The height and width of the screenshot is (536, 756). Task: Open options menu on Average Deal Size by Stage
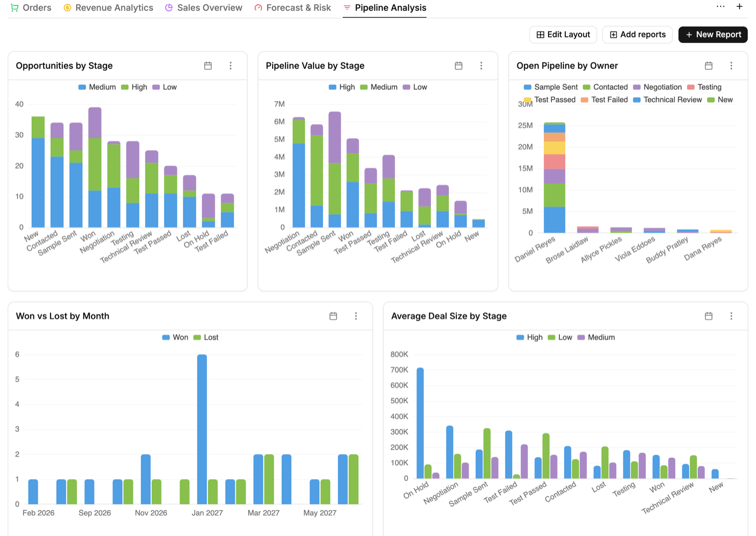click(x=731, y=316)
